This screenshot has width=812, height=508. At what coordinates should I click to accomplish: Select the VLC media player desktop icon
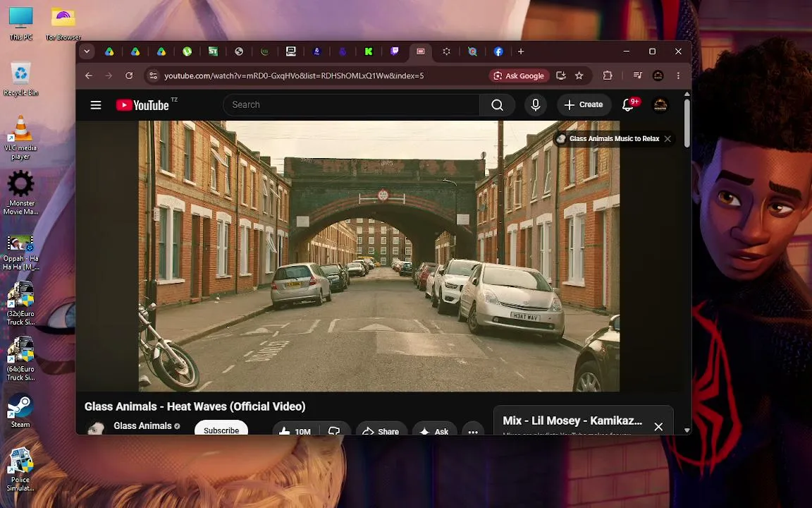tap(20, 138)
